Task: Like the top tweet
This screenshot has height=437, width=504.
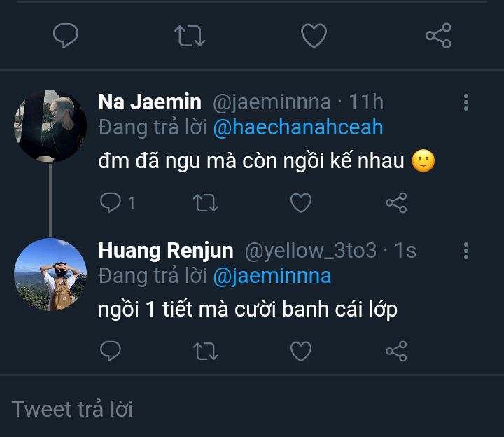Action: (314, 35)
